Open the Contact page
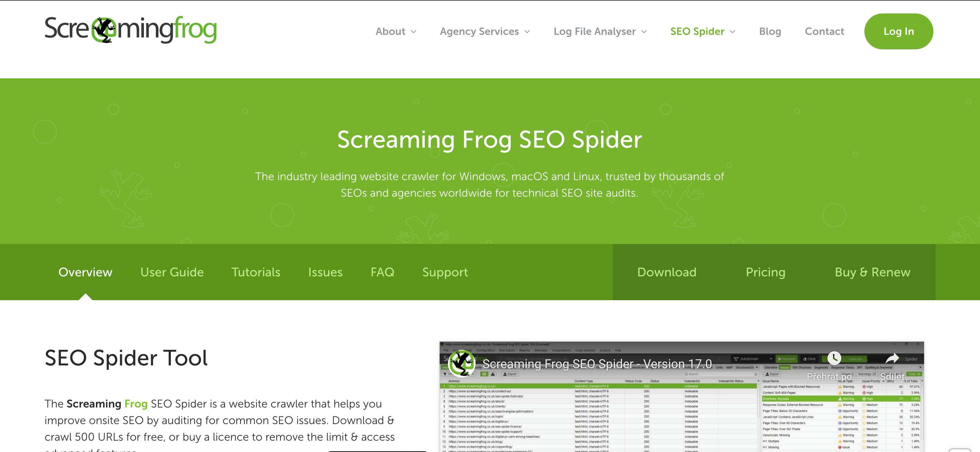The image size is (980, 452). pyautogui.click(x=824, y=31)
